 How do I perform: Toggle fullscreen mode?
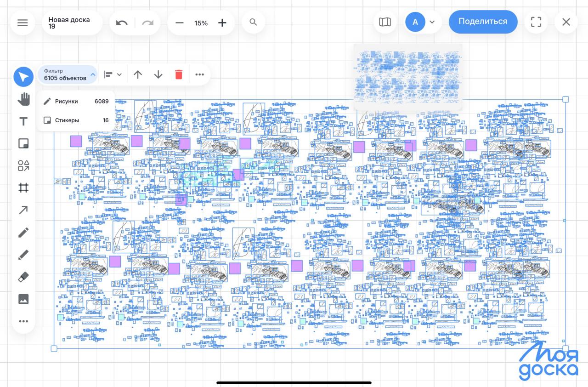pyautogui.click(x=536, y=22)
